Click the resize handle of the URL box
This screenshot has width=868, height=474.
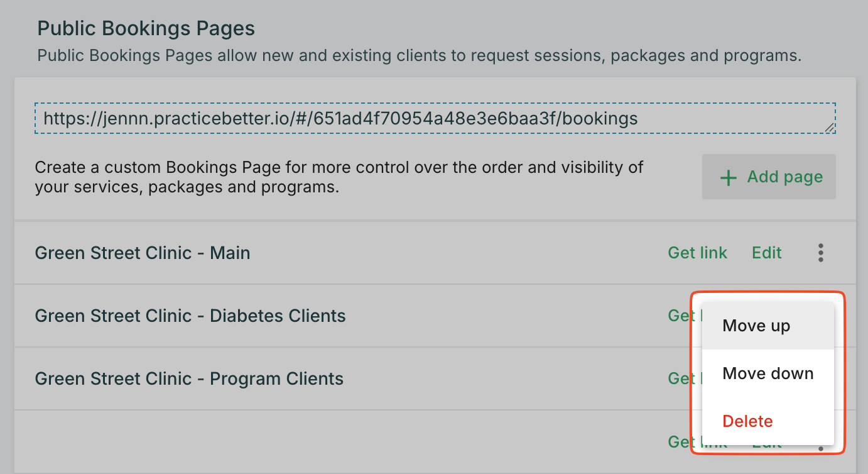point(830,128)
